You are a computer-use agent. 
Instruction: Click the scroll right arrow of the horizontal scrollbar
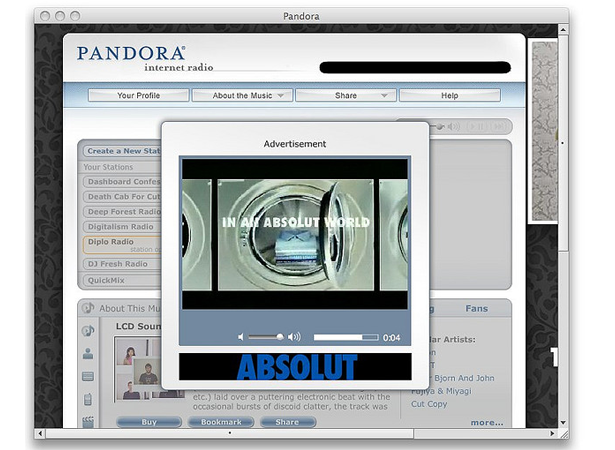click(552, 433)
